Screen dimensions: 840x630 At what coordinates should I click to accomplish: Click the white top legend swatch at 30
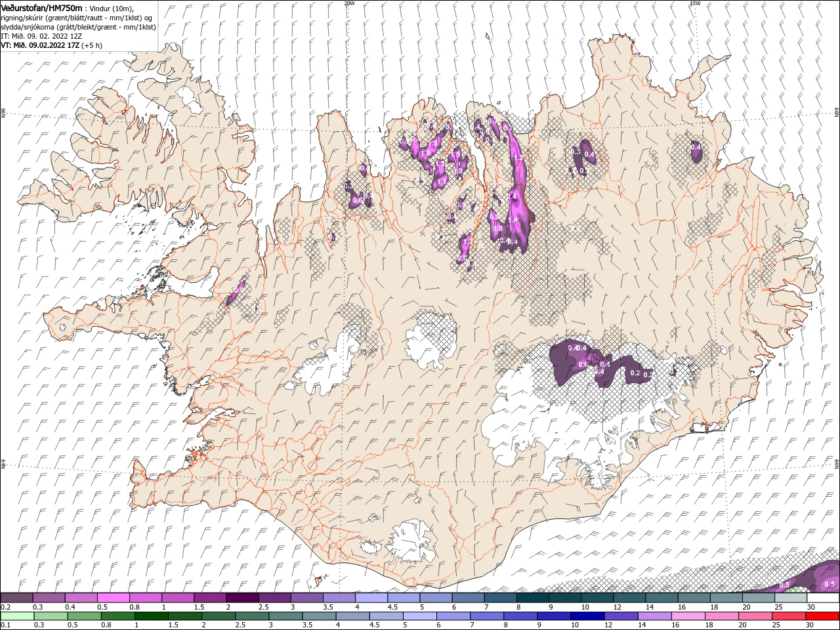[x=823, y=598]
